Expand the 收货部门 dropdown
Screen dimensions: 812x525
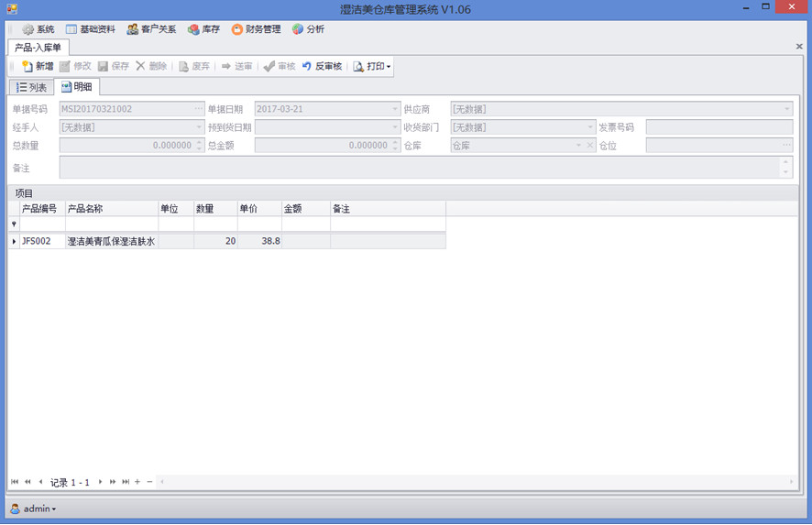point(590,127)
